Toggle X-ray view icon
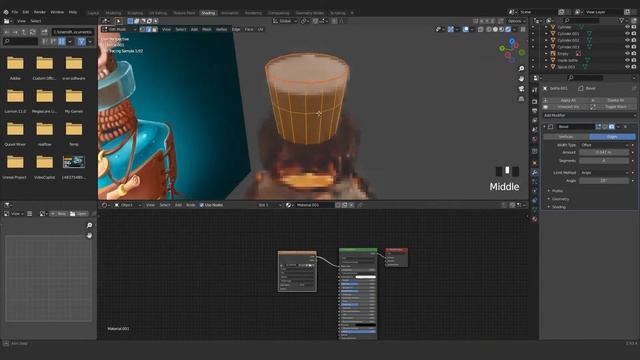 click(480, 29)
